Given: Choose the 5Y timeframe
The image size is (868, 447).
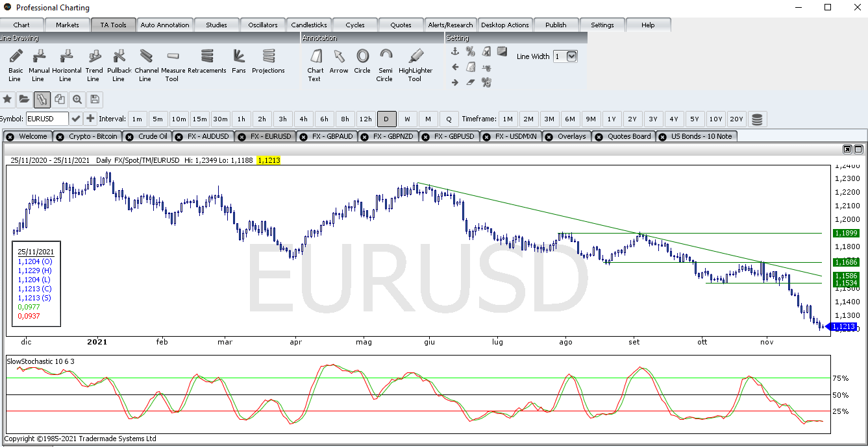Looking at the screenshot, I should [x=695, y=119].
